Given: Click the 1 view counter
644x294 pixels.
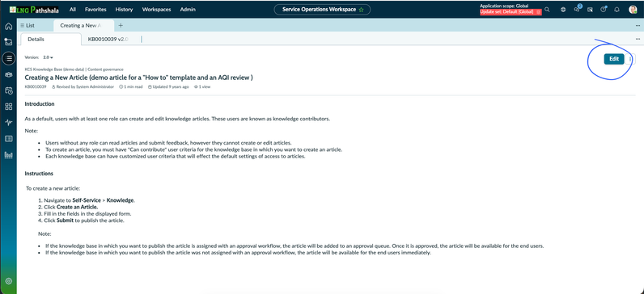Looking at the screenshot, I should pos(202,87).
